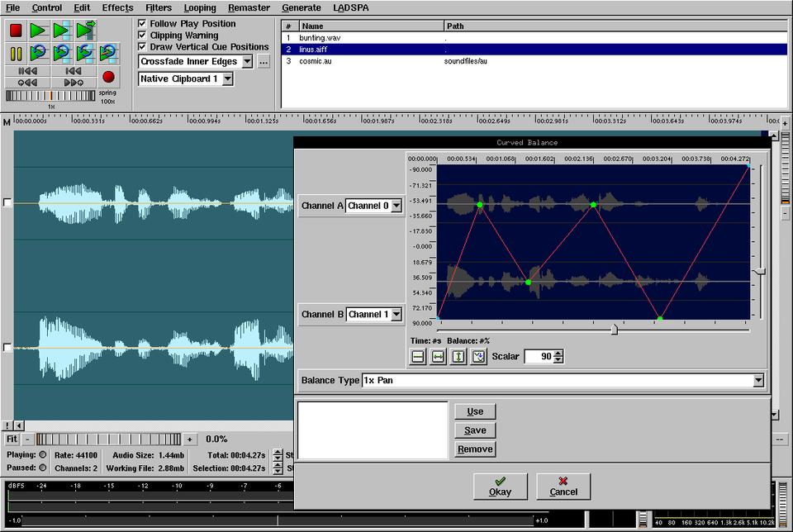Click the vertical flip icon under the graph
Screen dimensions: 793x532
[458, 356]
